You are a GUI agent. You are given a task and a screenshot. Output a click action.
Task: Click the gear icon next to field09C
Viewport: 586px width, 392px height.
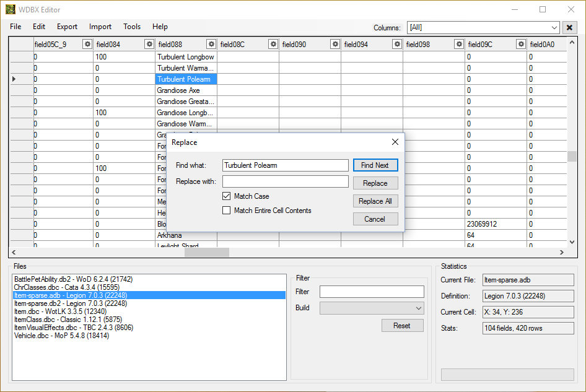tap(521, 44)
